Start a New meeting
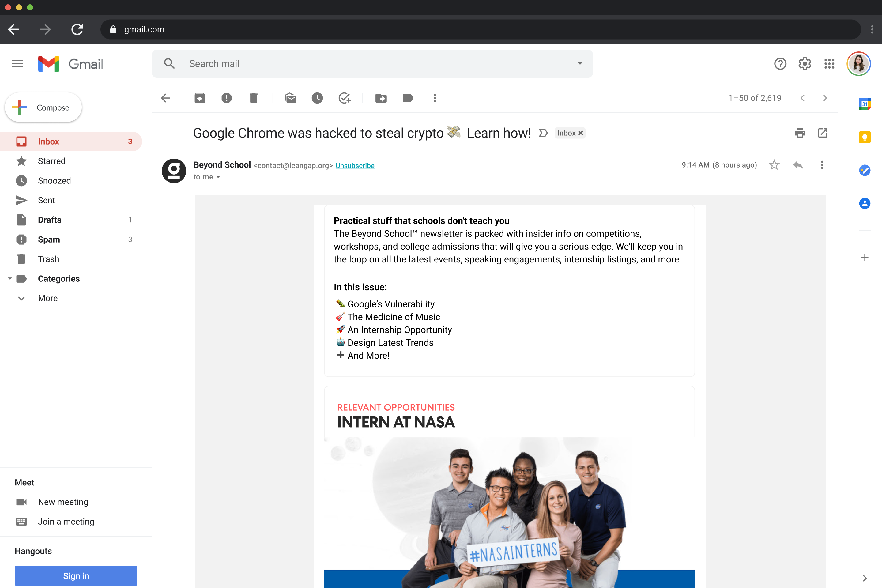This screenshot has width=882, height=588. (x=63, y=502)
